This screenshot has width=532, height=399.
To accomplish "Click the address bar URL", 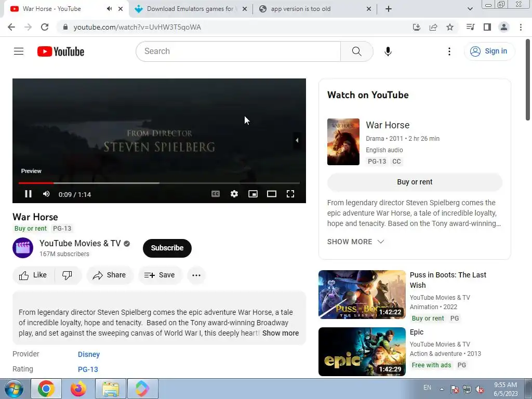I will (x=137, y=27).
